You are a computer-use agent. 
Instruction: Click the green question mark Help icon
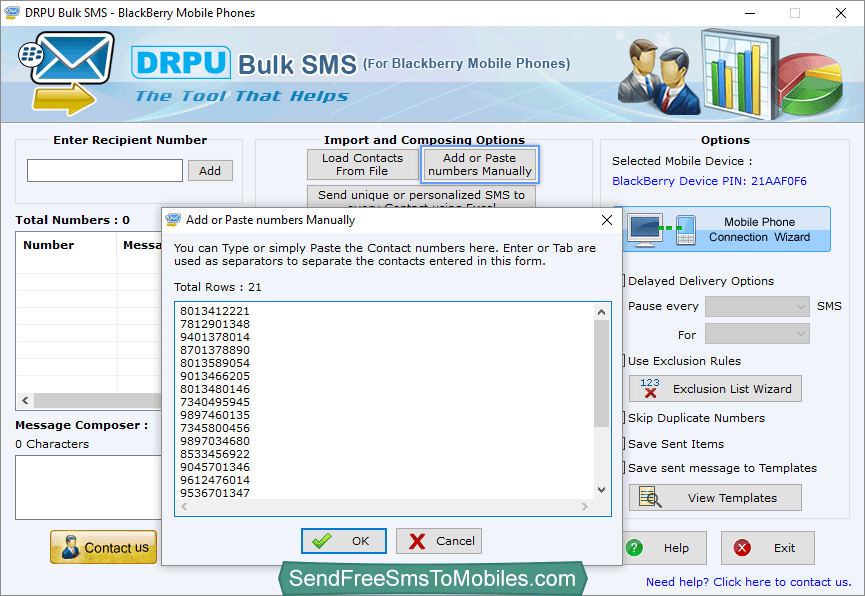(634, 548)
